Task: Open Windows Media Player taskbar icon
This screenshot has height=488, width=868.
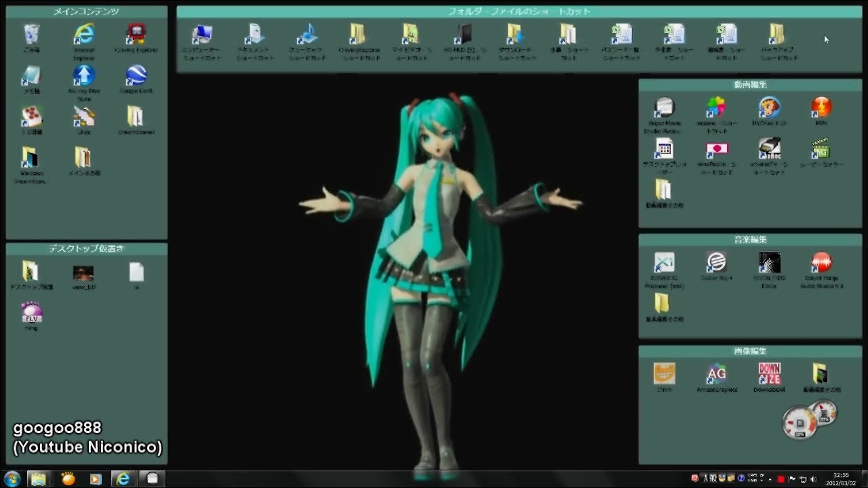Action: click(96, 479)
